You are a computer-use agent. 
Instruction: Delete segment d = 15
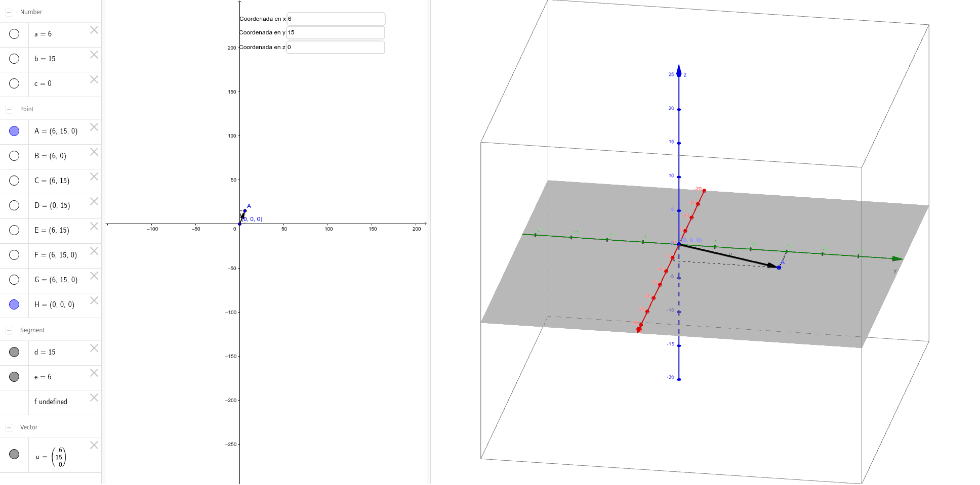pos(94,348)
